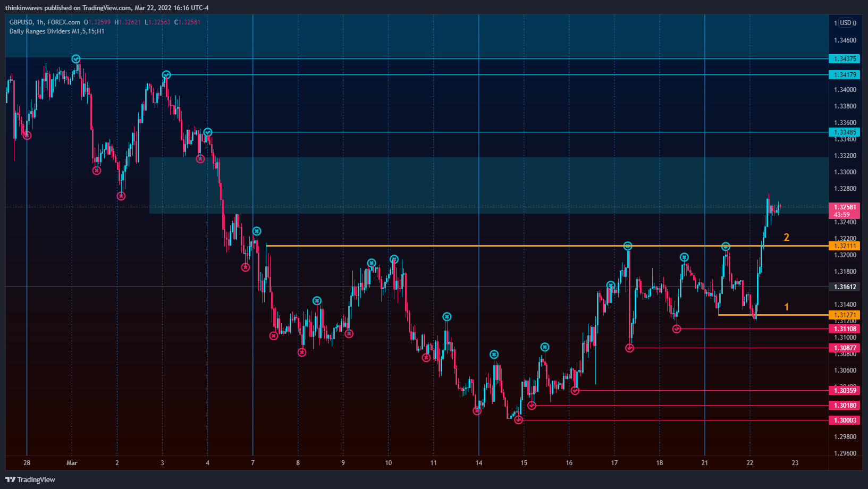
Task: Select the swing-high marker on the 1.34375 line
Action: click(76, 59)
